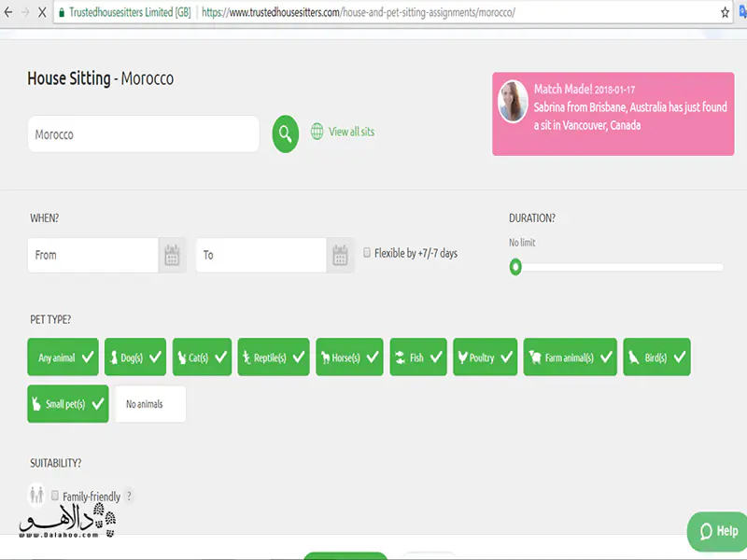
Task: Enable the Family-friendly checkbox
Action: tap(55, 496)
